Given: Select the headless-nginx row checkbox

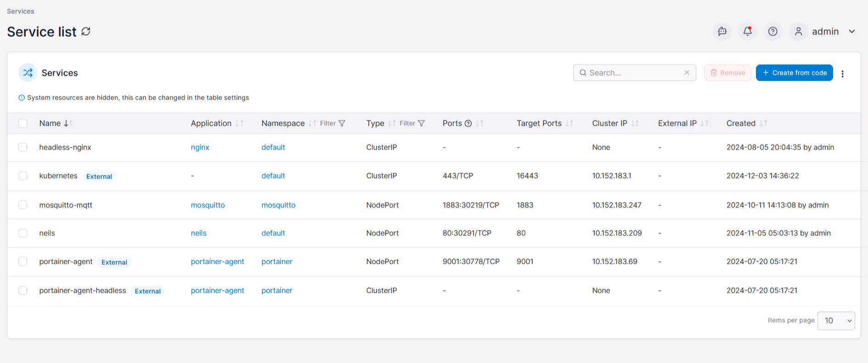Looking at the screenshot, I should 23,147.
